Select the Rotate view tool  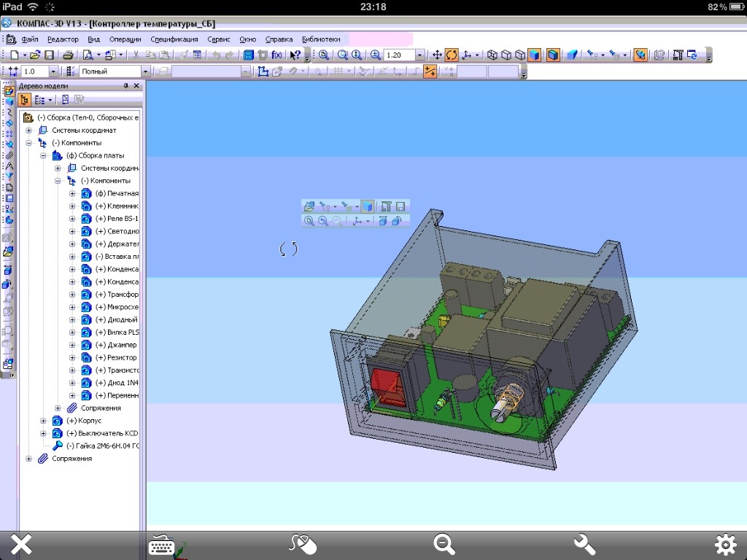point(452,55)
